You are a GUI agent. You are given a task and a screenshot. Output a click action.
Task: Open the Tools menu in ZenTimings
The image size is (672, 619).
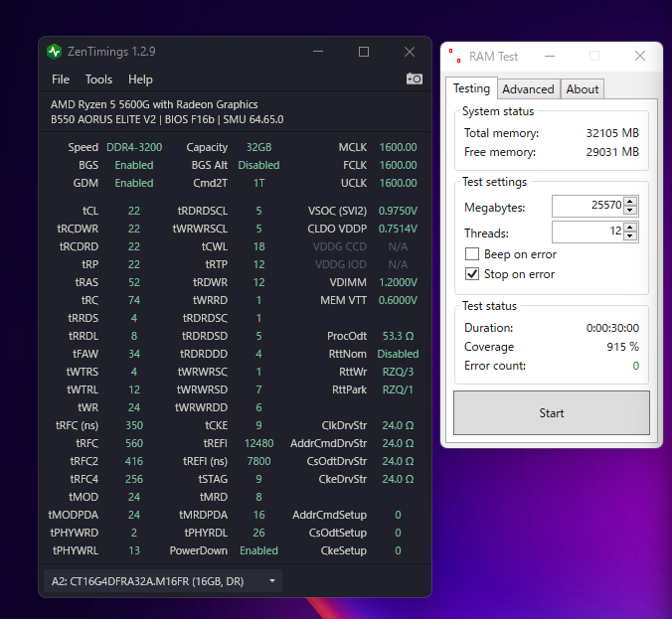click(x=98, y=79)
